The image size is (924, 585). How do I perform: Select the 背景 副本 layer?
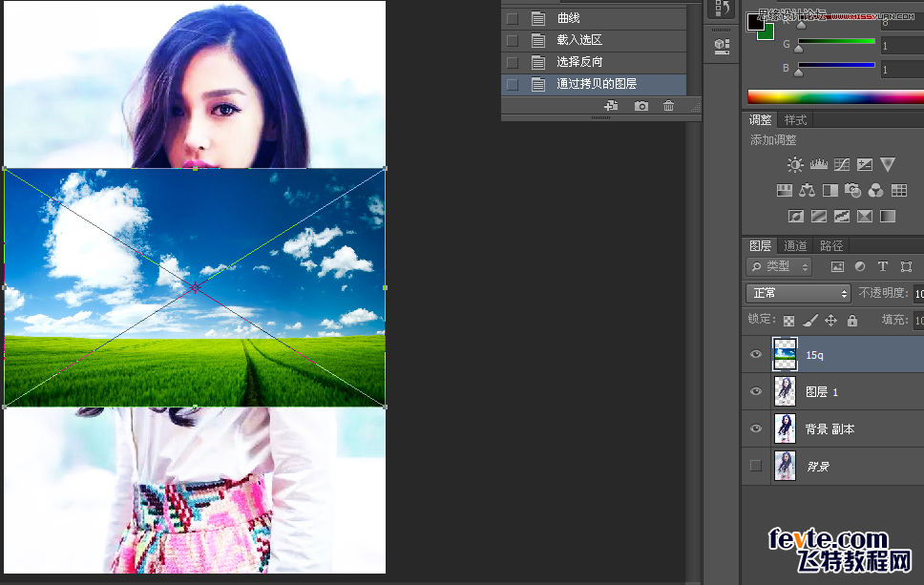pyautogui.click(x=830, y=428)
